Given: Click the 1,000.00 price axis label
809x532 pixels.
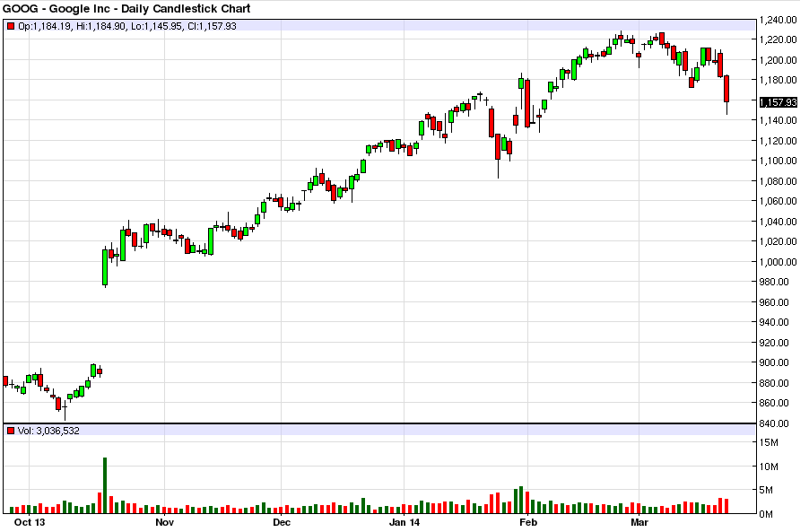Looking at the screenshot, I should [778, 262].
